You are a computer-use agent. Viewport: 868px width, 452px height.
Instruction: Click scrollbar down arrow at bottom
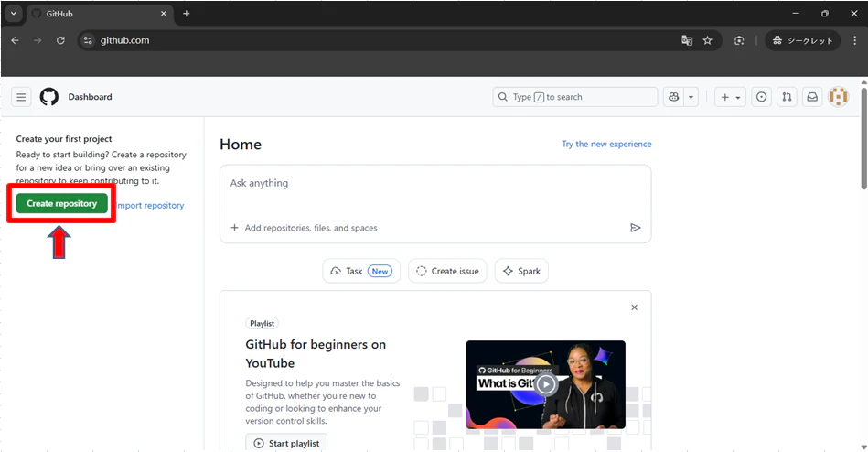click(863, 447)
